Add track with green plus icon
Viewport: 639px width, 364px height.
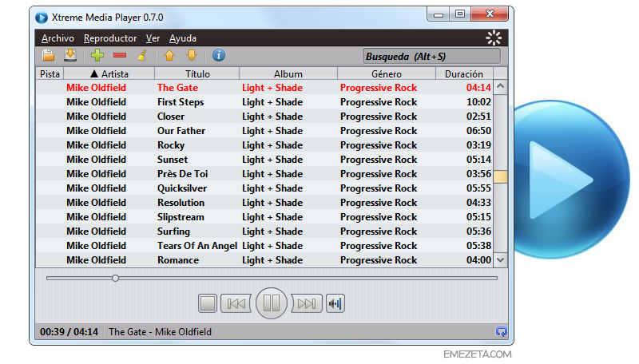point(97,55)
